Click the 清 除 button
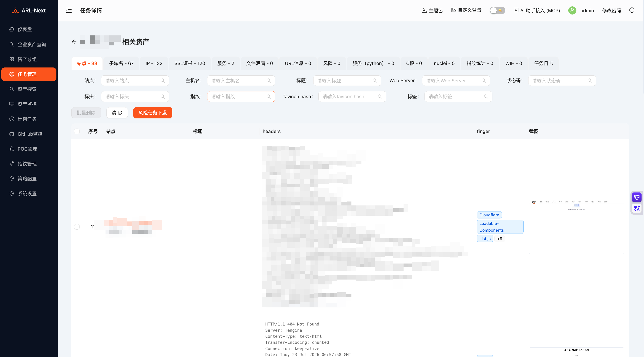 tap(117, 113)
